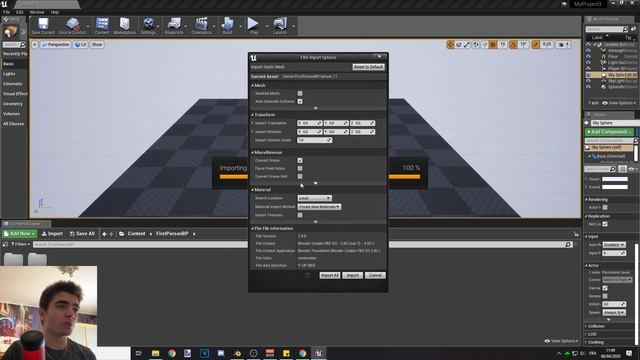Uncheck Auto Generate Collision
The image size is (640, 360).
[x=300, y=101]
